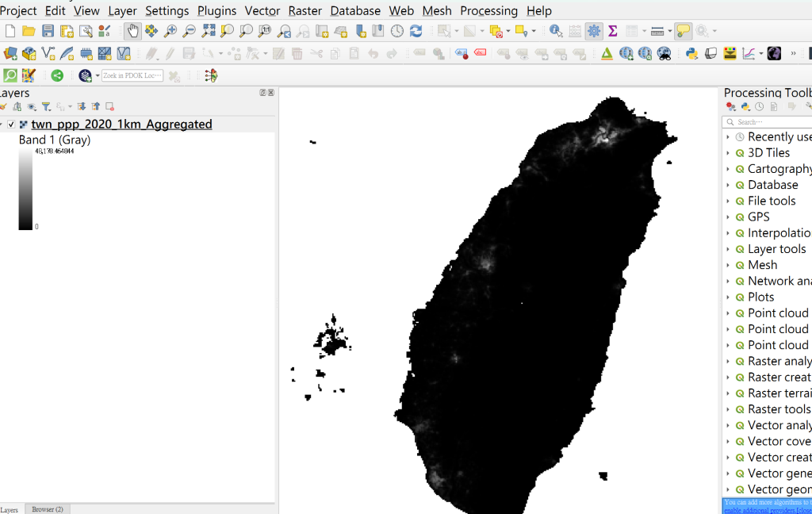
Task: Expand the Cartography toolbox group
Action: (728, 169)
